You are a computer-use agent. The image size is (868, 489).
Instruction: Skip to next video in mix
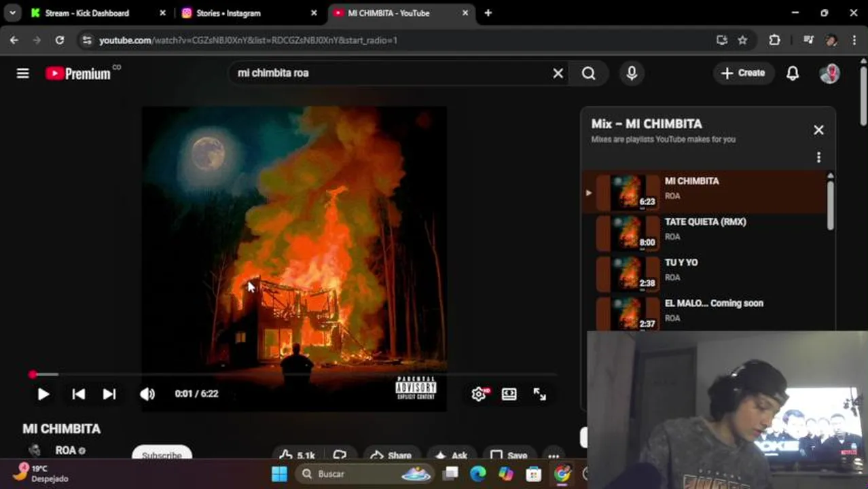(x=109, y=394)
